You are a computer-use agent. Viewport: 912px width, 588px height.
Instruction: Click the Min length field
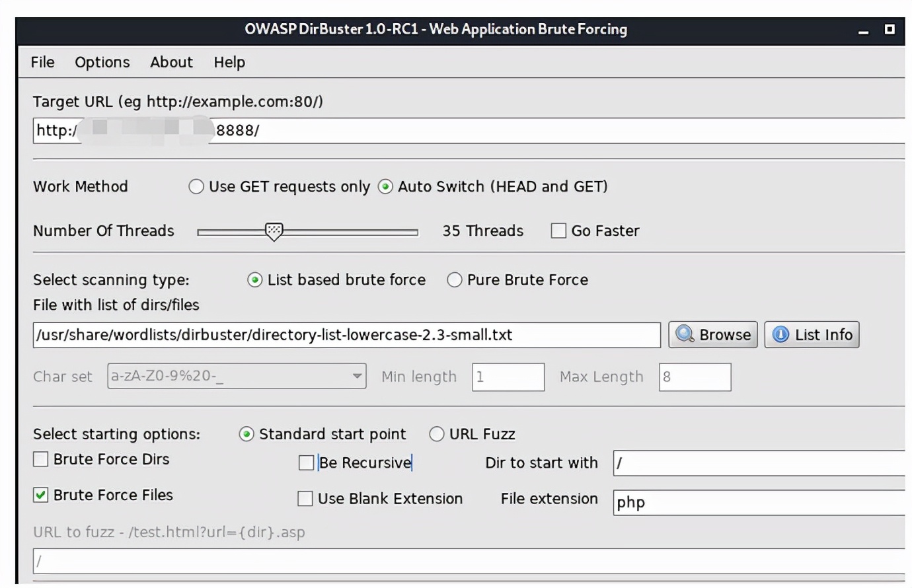pyautogui.click(x=508, y=377)
